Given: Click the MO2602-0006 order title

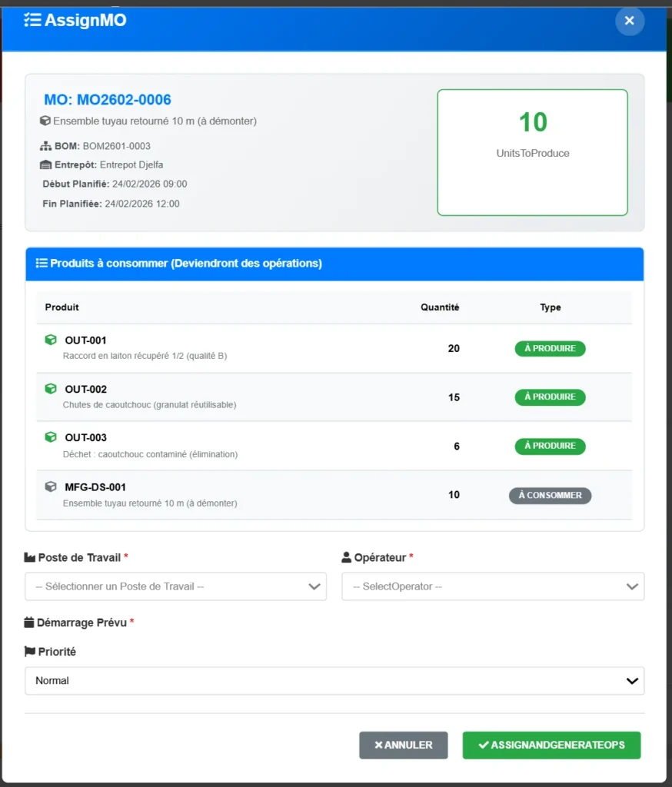Looking at the screenshot, I should click(x=108, y=100).
